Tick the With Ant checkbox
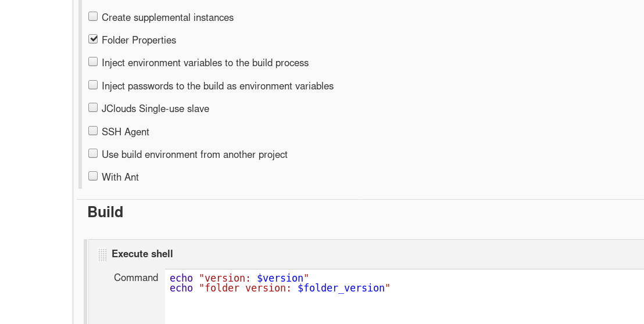 click(93, 176)
